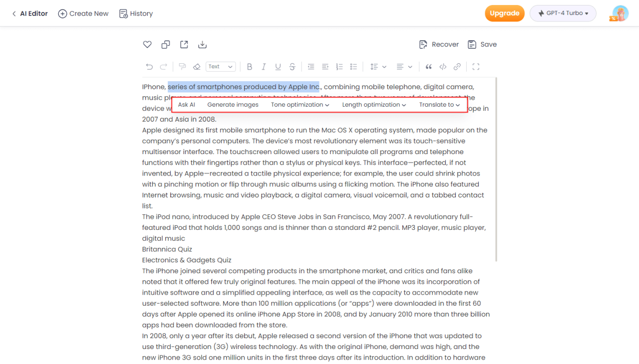Toggle italic formatting
This screenshot has height=364, width=639.
[264, 67]
